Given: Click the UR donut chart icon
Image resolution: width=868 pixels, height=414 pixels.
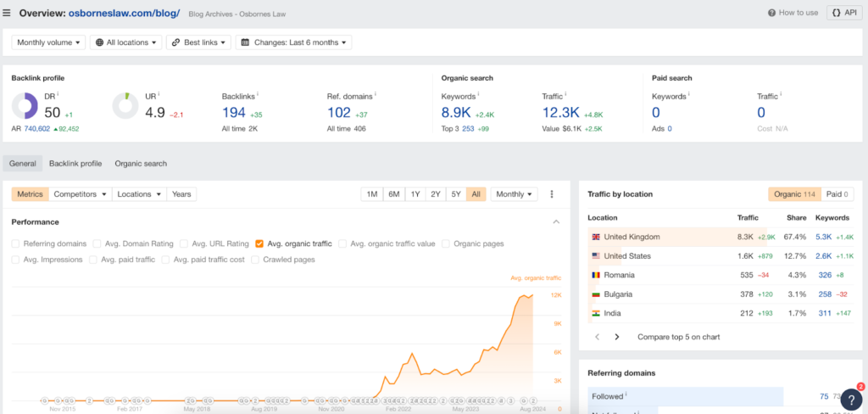Looking at the screenshot, I should tap(125, 106).
